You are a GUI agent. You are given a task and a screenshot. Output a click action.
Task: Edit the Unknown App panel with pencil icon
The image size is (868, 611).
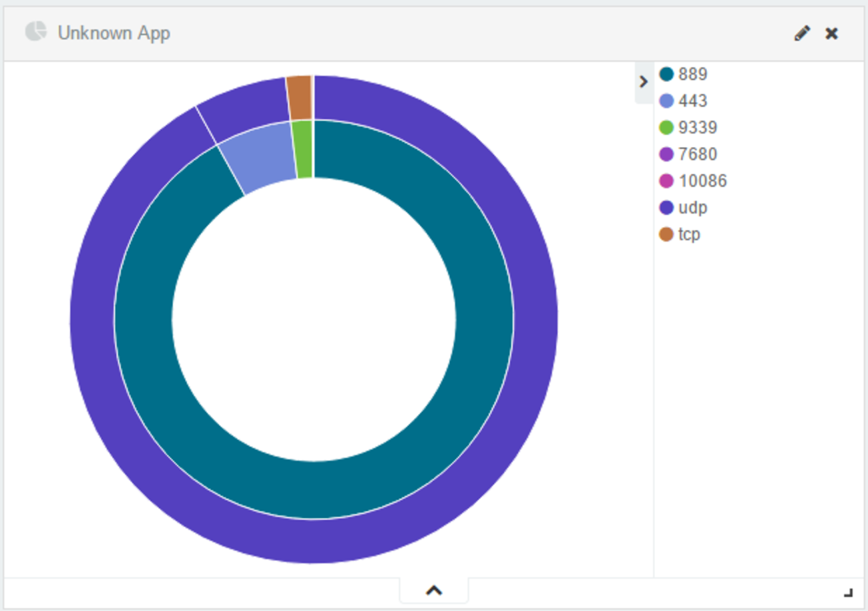pos(802,33)
